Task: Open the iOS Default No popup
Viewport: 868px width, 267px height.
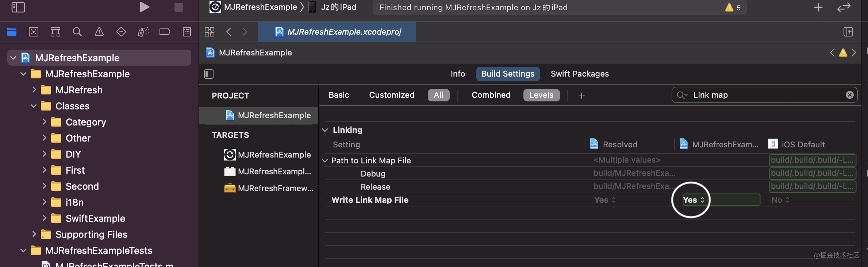Action: [780, 200]
